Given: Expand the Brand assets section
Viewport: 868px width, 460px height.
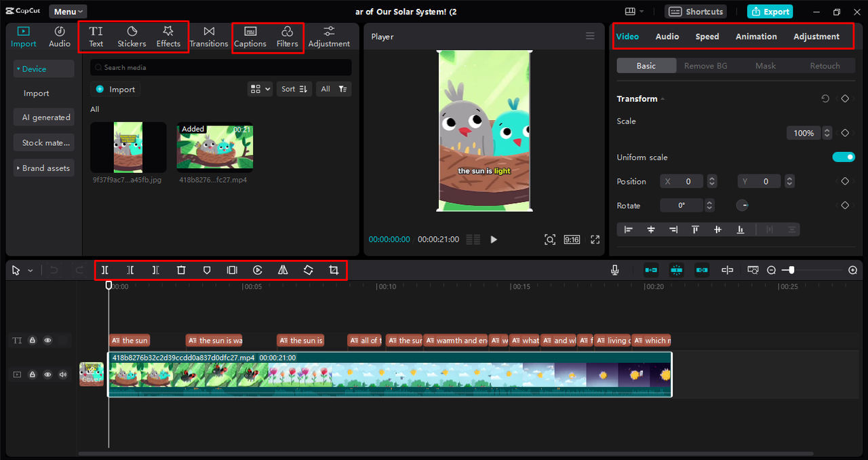Looking at the screenshot, I should point(44,168).
